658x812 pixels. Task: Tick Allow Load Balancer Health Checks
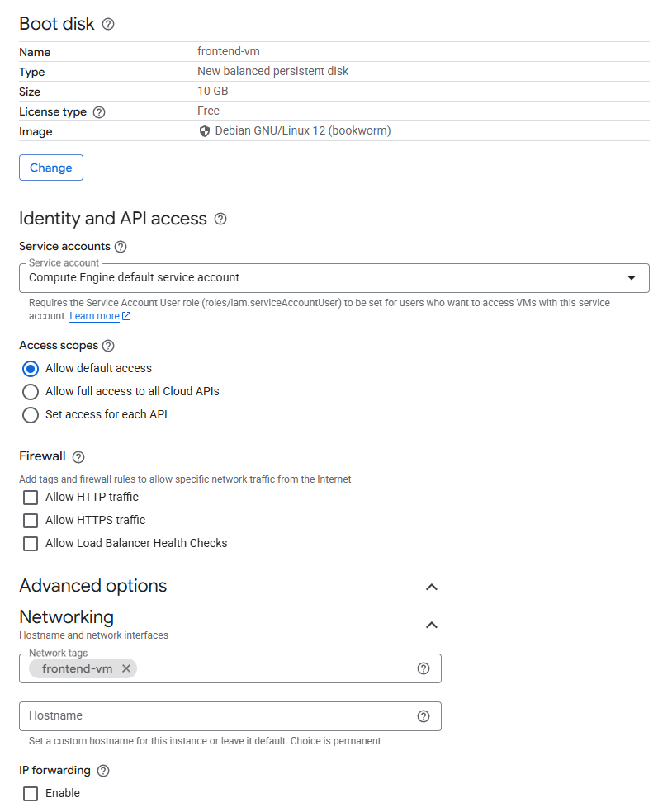tap(31, 544)
